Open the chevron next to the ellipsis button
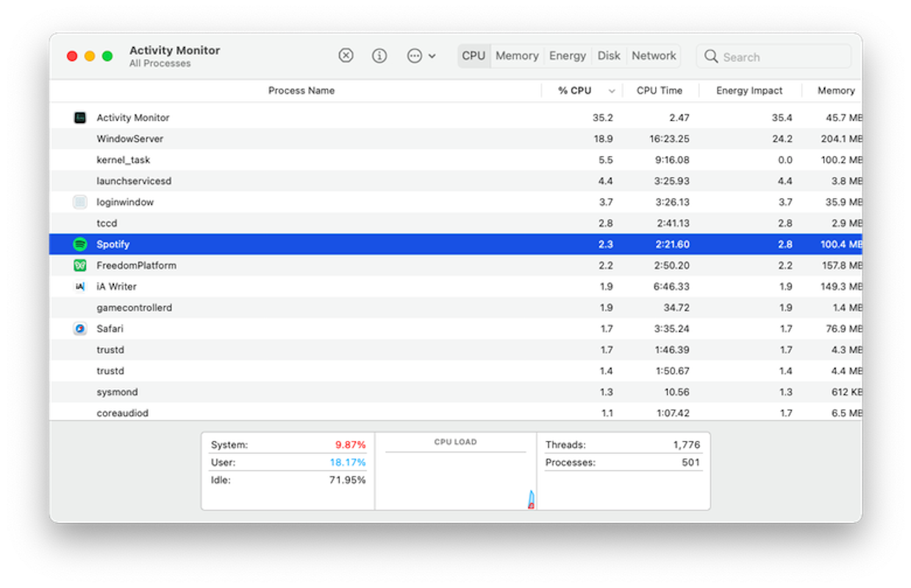Viewport: 911px width, 588px height. click(433, 55)
